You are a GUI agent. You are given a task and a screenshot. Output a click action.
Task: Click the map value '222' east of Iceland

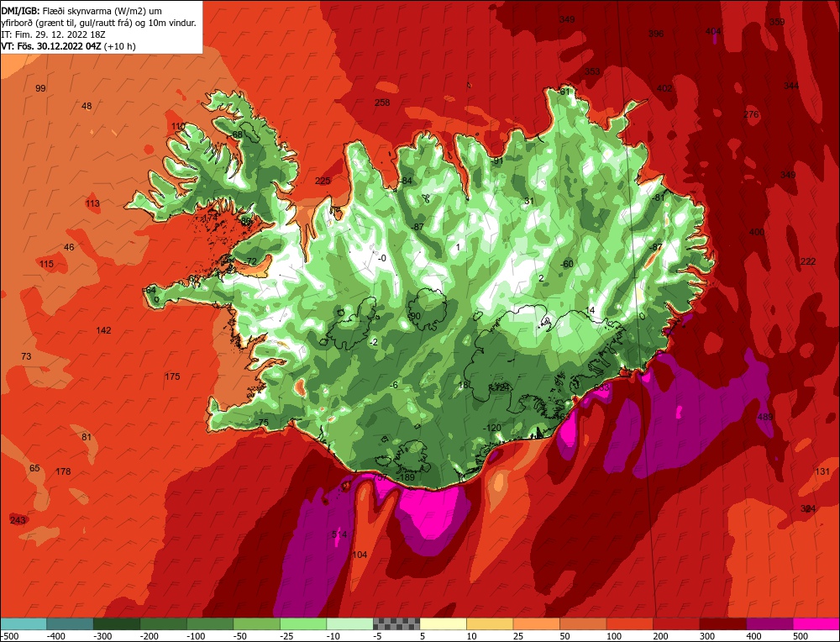808,261
